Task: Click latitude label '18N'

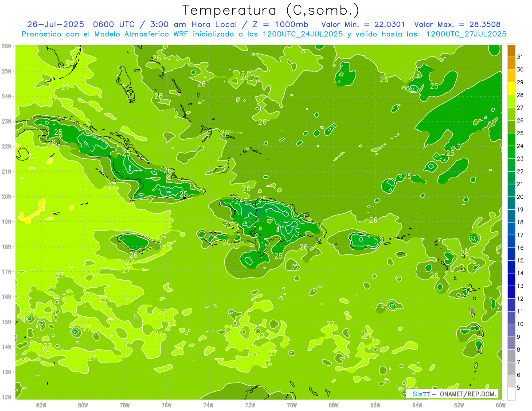Action: pos(6,247)
